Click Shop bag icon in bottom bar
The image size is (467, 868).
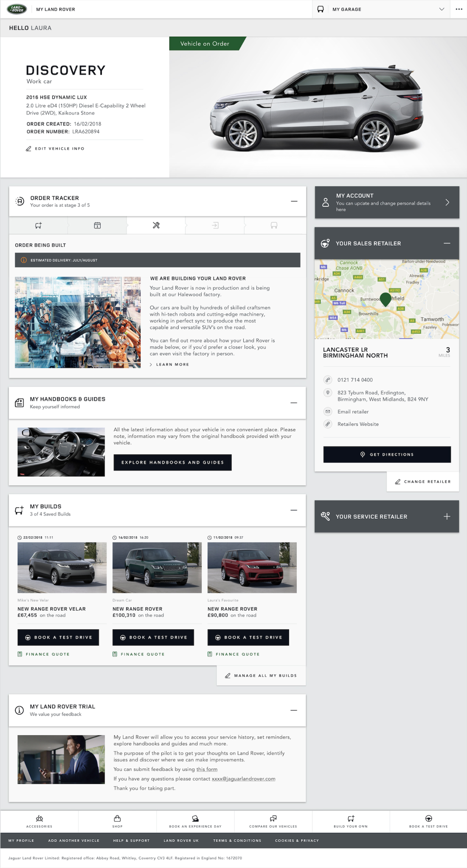[x=117, y=818]
